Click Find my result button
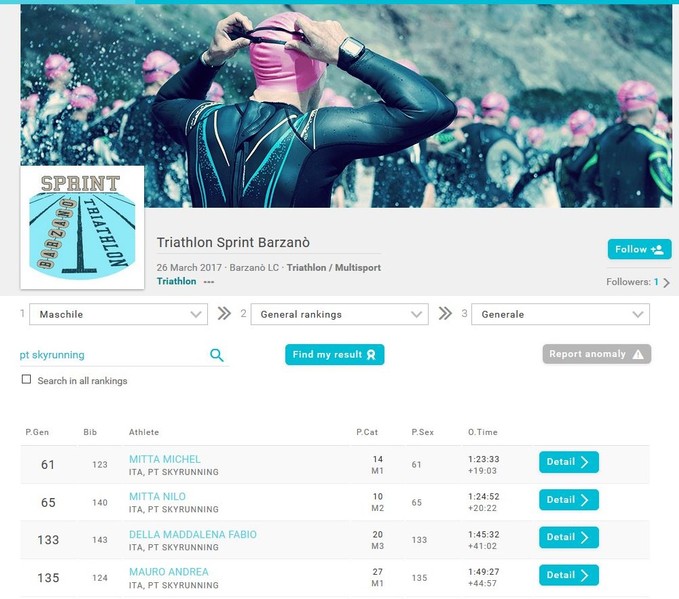This screenshot has height=599, width=679. [x=334, y=354]
